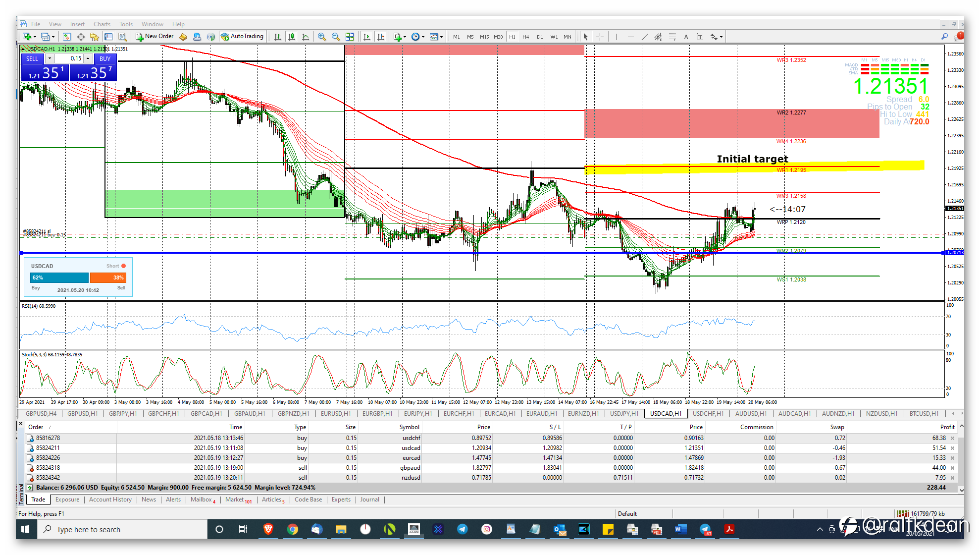Viewport: 980px width, 555px height.
Task: Select the Fibonacci retracement tool
Action: click(x=672, y=37)
